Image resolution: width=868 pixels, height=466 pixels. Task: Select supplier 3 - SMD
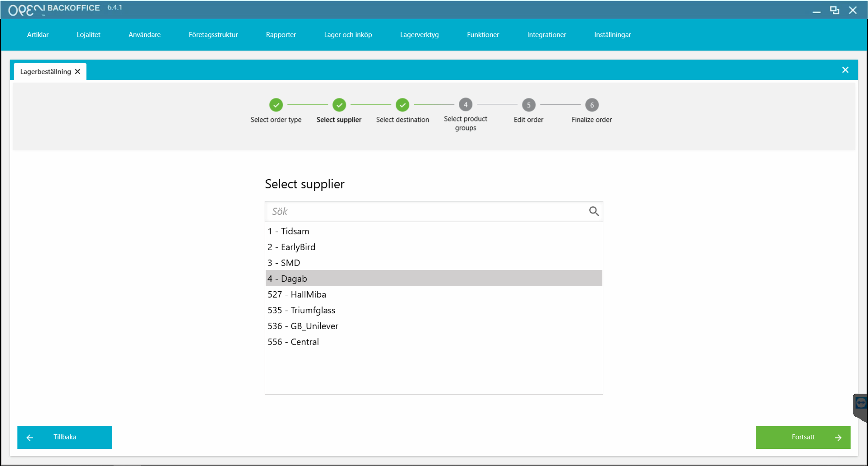pos(434,263)
